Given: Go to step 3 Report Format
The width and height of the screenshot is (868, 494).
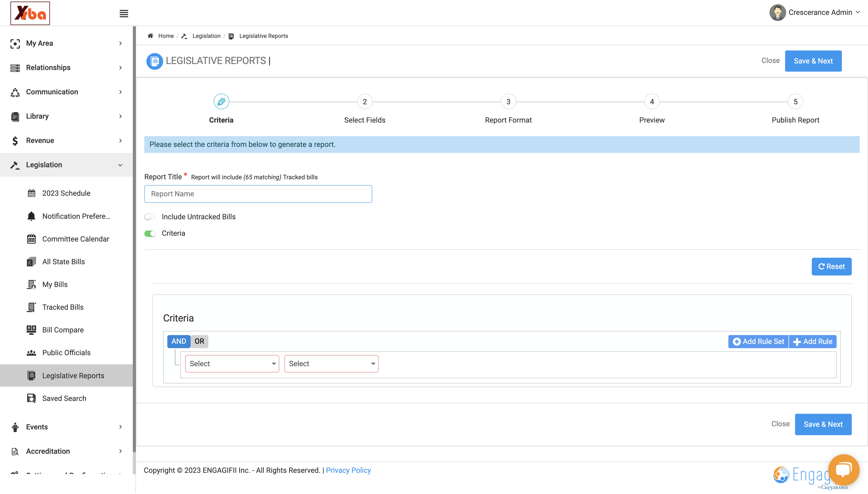Looking at the screenshot, I should 508,101.
